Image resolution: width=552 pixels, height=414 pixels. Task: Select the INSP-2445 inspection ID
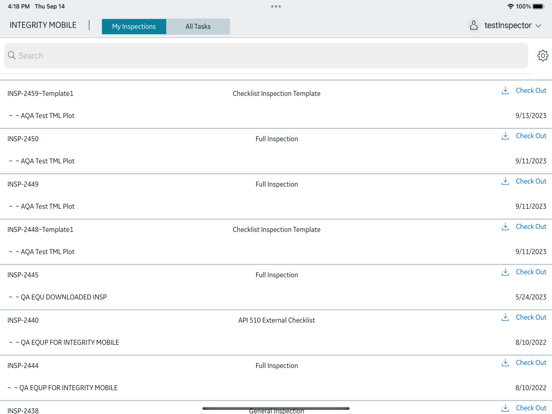pos(23,275)
